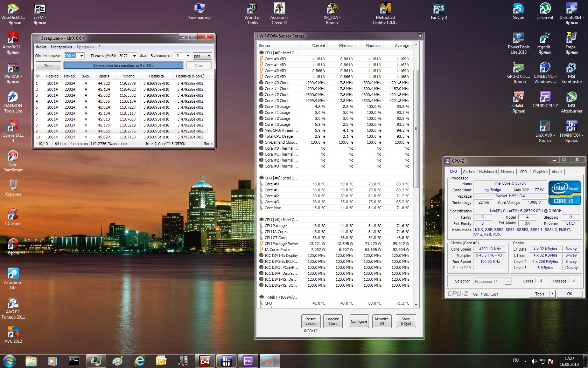The width and height of the screenshot is (588, 368).
Task: Select the Astroburn Lite icon
Action: pos(13,279)
